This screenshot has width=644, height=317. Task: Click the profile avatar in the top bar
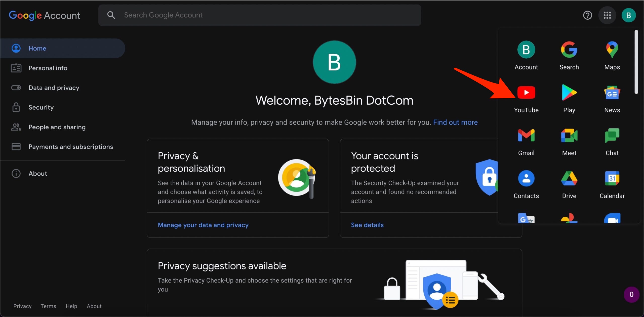tap(628, 15)
